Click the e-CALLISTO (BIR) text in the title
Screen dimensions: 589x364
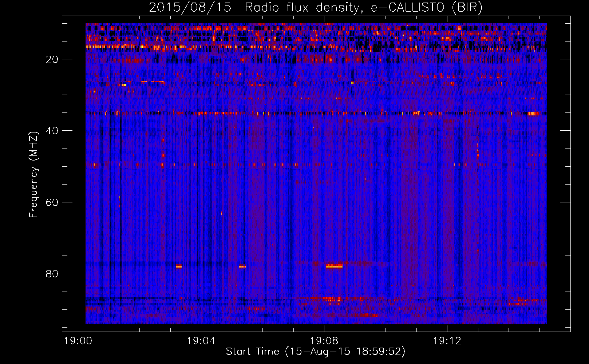[x=426, y=8]
